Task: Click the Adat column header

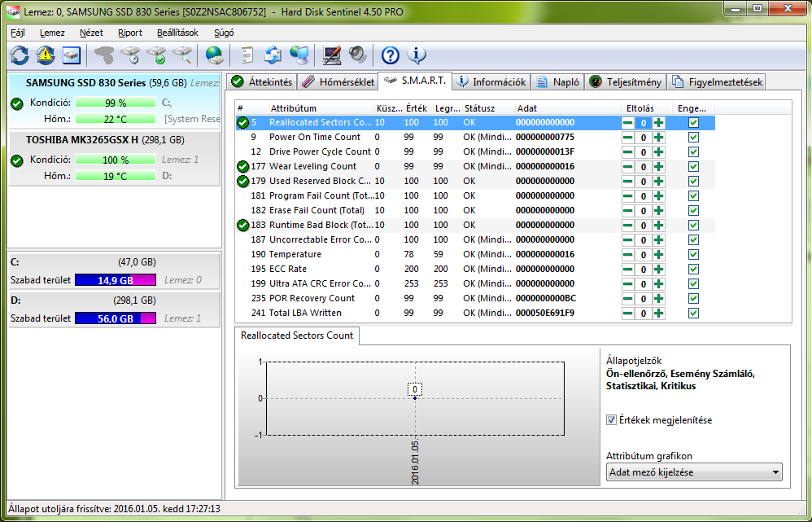Action: tap(568, 108)
